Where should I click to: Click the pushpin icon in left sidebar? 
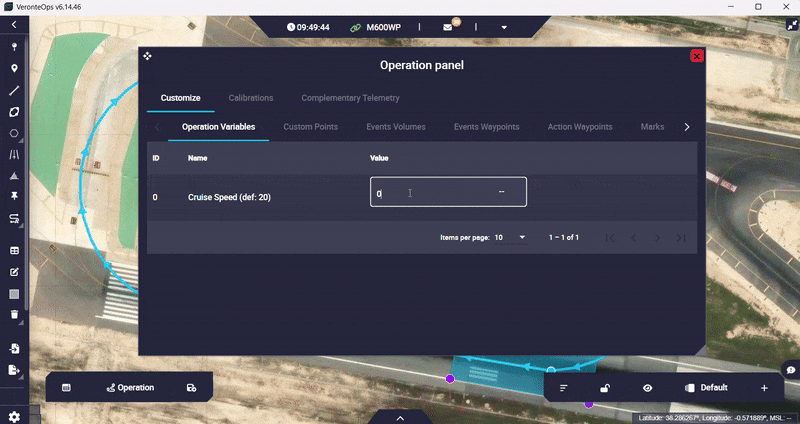pos(14,196)
